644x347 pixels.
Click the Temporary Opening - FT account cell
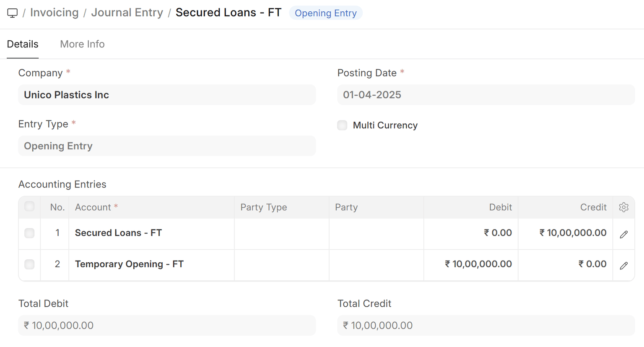point(129,264)
